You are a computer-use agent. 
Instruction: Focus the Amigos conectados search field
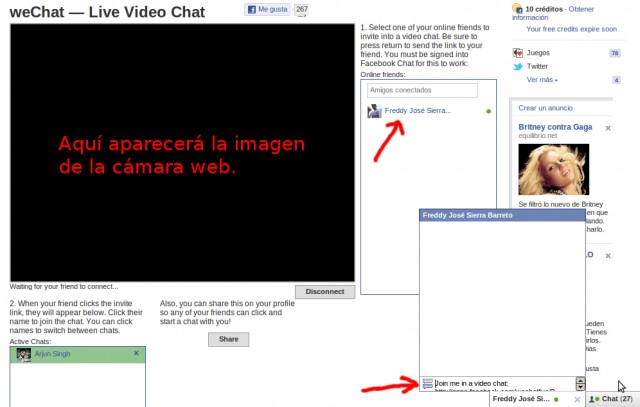[x=422, y=90]
